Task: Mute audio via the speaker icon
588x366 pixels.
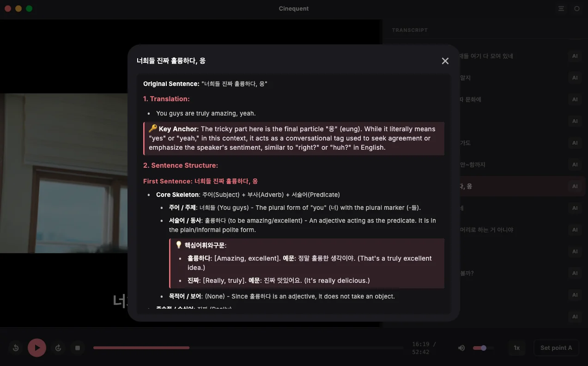Action: (x=461, y=348)
